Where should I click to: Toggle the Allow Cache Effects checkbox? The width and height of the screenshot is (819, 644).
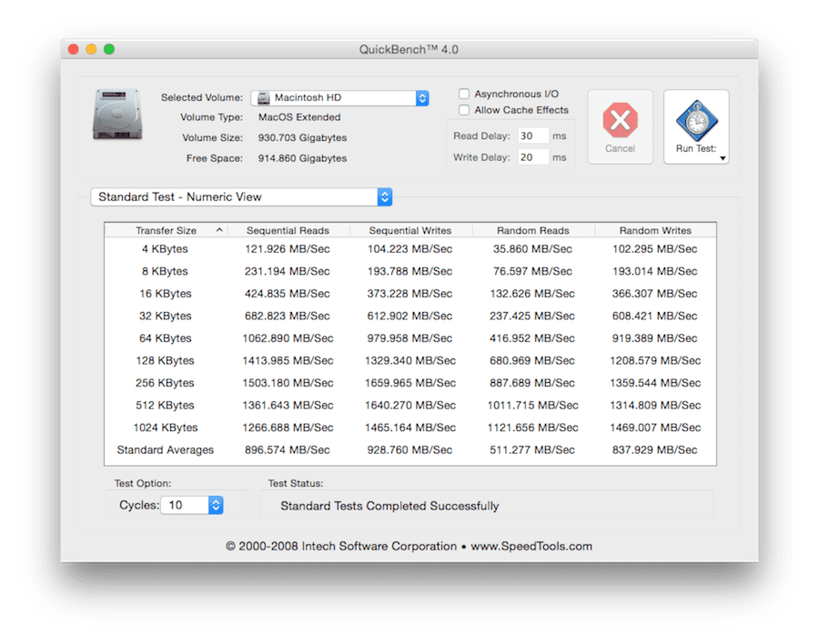click(x=464, y=110)
